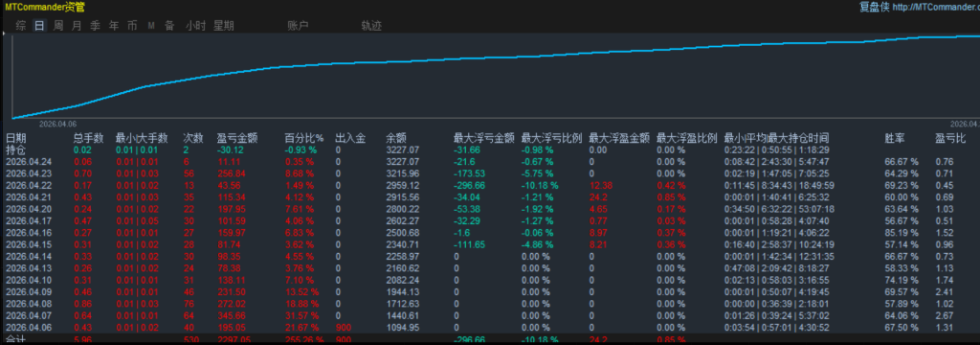Open the 季 quarterly tab
The image size is (980, 345).
click(x=95, y=26)
